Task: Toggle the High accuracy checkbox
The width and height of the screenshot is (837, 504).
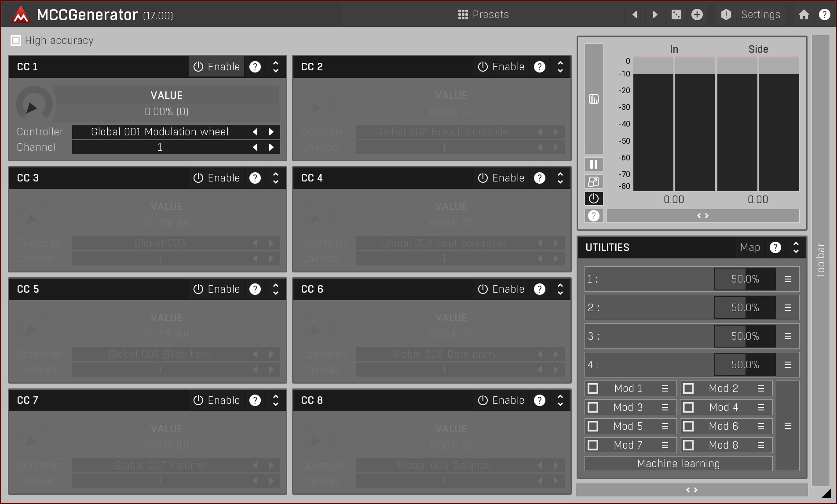Action: [16, 40]
